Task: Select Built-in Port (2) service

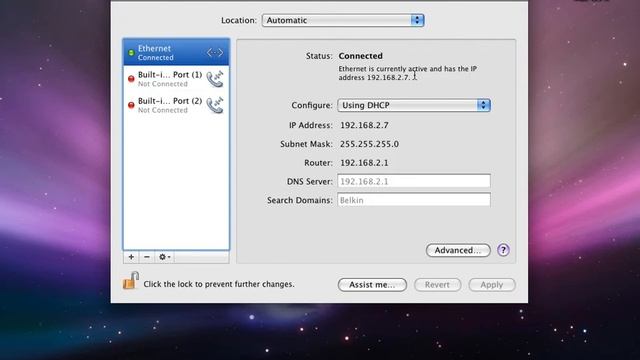Action: 176,105
